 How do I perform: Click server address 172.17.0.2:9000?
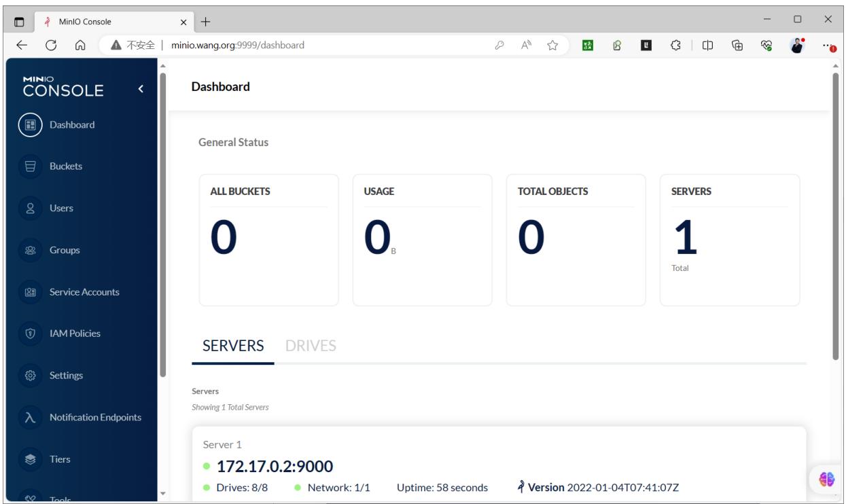click(275, 467)
